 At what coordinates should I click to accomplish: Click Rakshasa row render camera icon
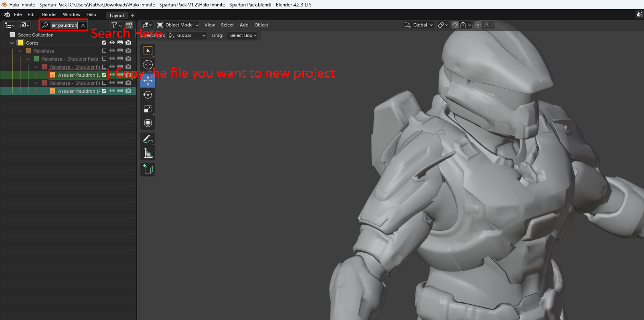point(128,51)
